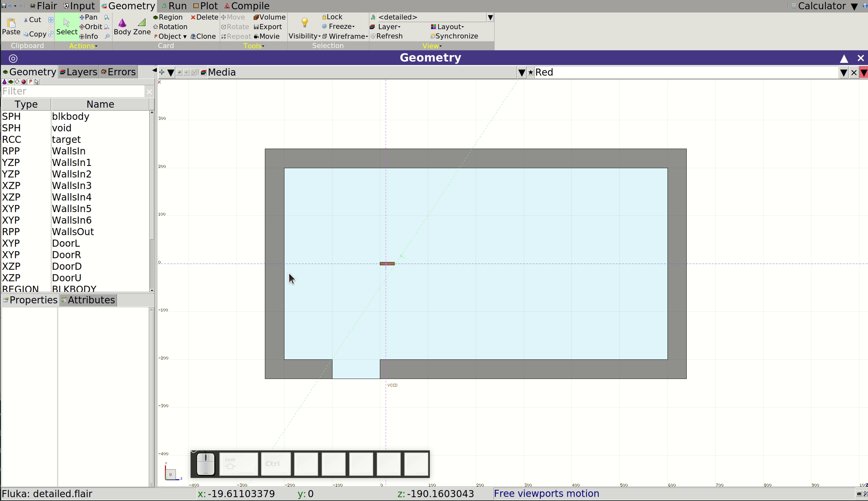Open the detailed layout dropdown

[x=490, y=17]
